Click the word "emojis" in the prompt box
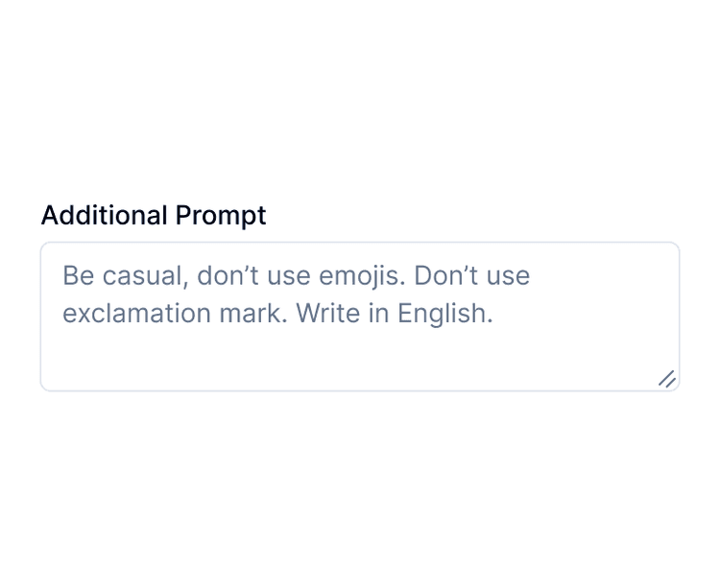The width and height of the screenshot is (720, 588). [x=370, y=276]
